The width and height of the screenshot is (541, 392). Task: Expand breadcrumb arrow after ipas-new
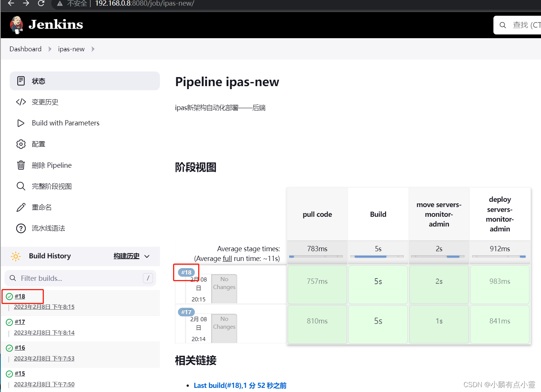click(93, 49)
